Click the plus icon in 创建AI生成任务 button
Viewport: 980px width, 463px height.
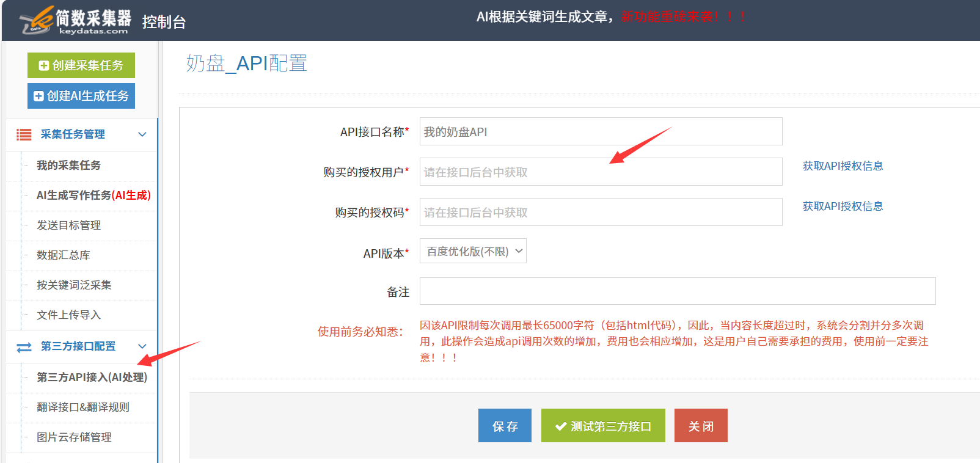click(x=38, y=96)
